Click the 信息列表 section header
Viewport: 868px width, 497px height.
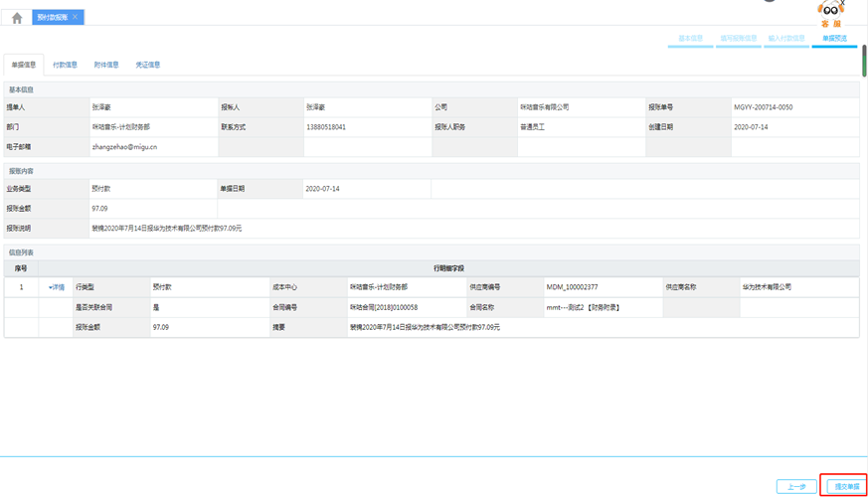(x=21, y=252)
